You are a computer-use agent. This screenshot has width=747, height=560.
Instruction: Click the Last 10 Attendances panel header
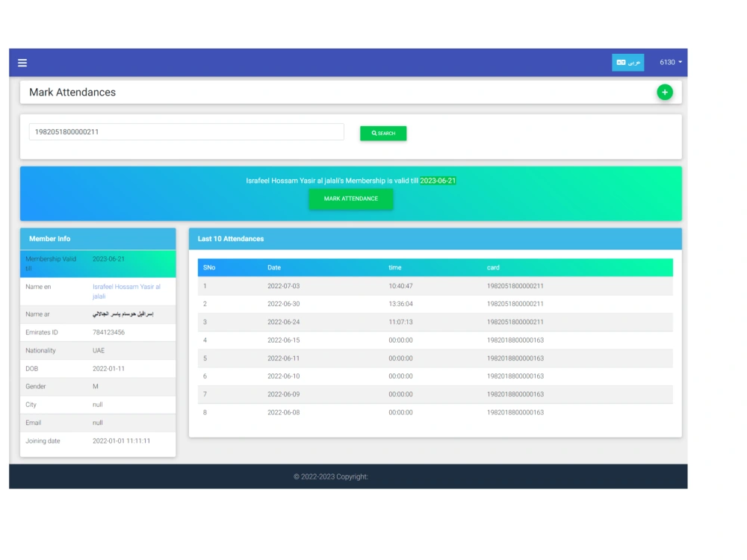tap(435, 239)
